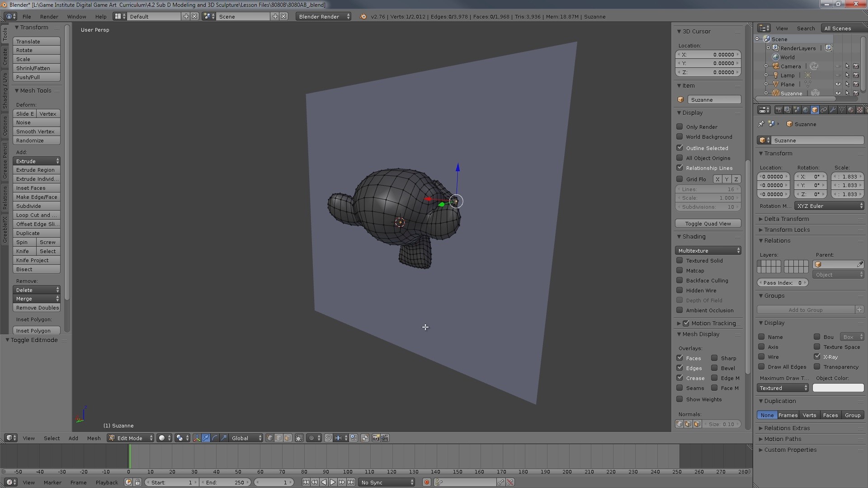
Task: Click the Subdivide button
Action: coord(37,206)
